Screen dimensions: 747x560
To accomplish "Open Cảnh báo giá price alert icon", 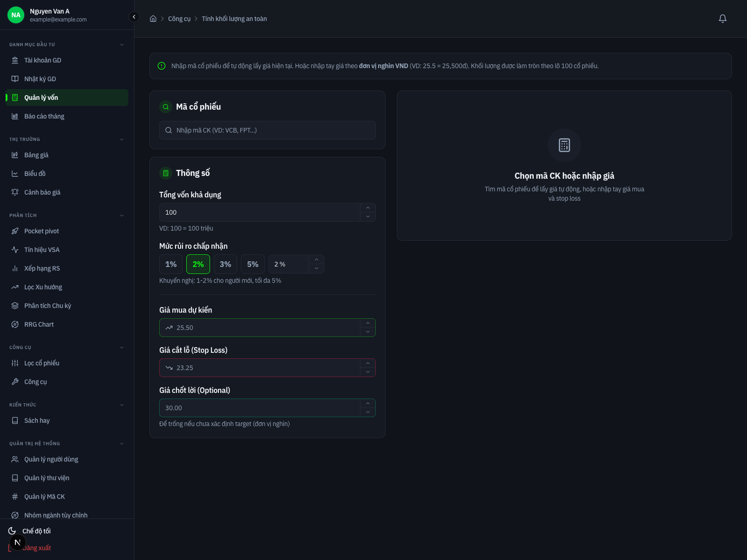I will click(x=15, y=192).
